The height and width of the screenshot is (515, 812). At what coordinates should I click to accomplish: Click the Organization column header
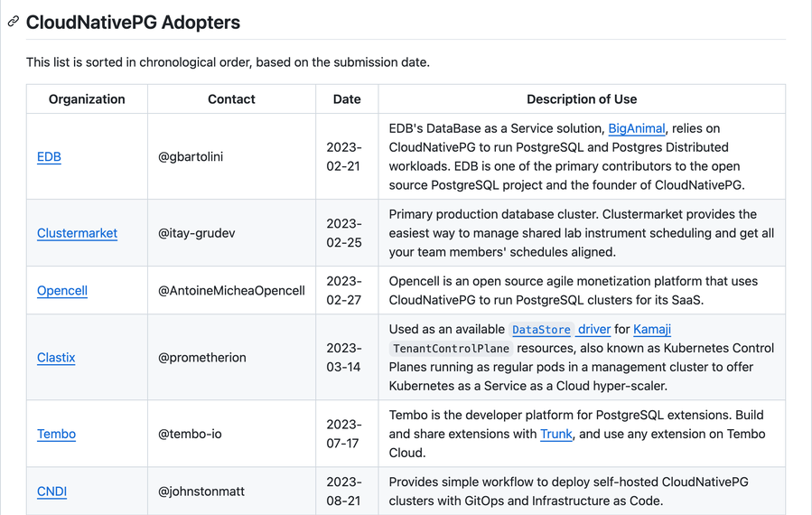click(87, 99)
